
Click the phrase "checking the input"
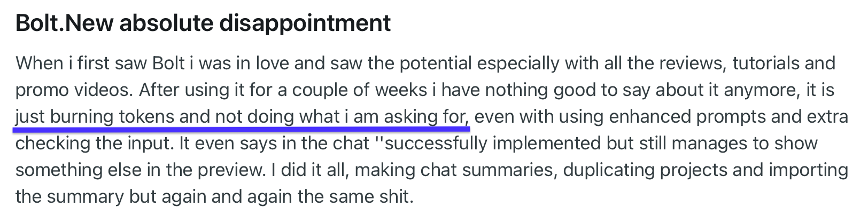[x=92, y=144]
